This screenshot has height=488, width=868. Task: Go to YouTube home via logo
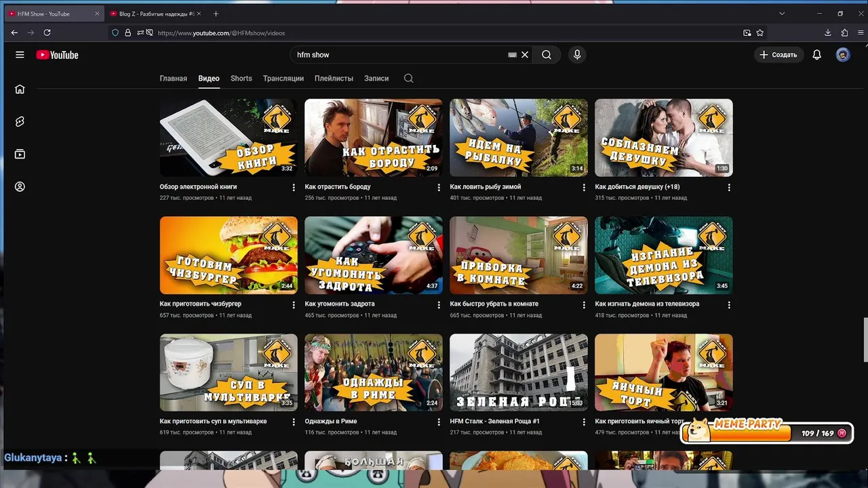(x=58, y=55)
